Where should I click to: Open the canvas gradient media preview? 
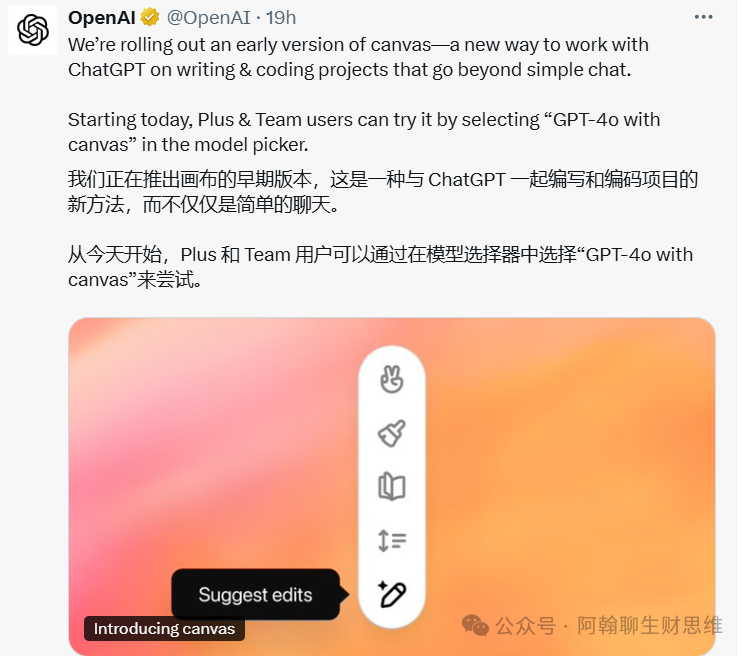pyautogui.click(x=392, y=486)
